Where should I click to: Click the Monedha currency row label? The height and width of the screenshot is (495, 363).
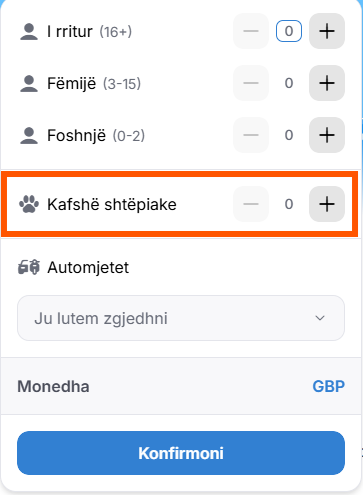(x=53, y=387)
